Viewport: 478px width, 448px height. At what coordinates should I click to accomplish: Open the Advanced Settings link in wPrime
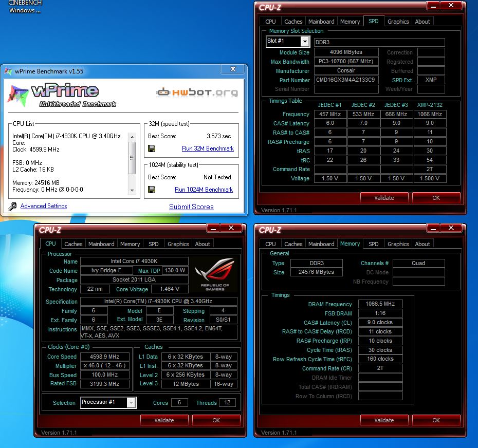coord(44,206)
